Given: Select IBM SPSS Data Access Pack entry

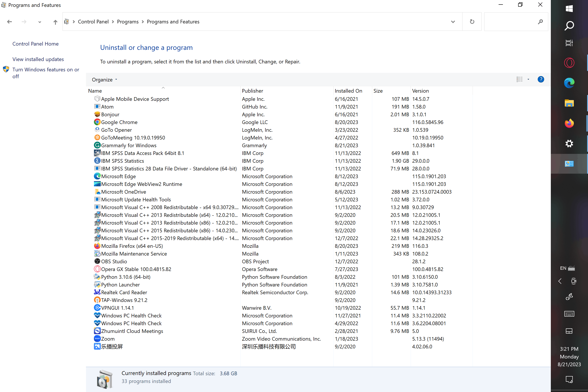Looking at the screenshot, I should pos(280,153).
